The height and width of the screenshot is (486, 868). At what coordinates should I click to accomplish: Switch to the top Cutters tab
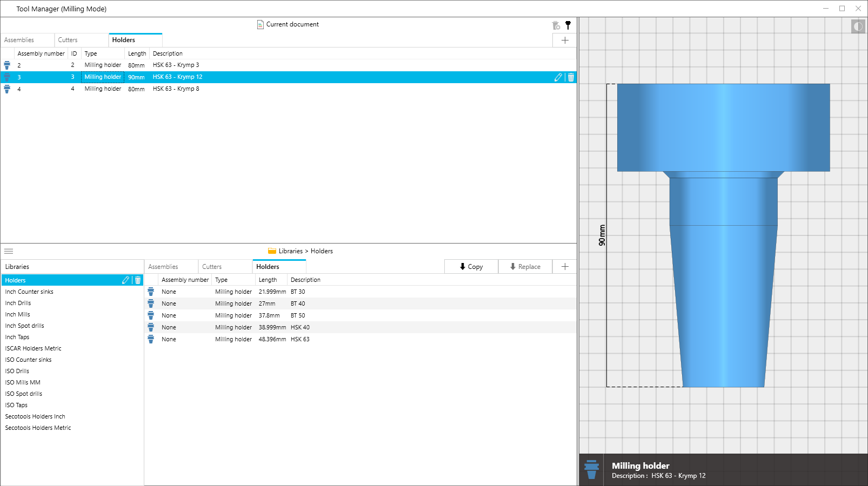click(68, 40)
